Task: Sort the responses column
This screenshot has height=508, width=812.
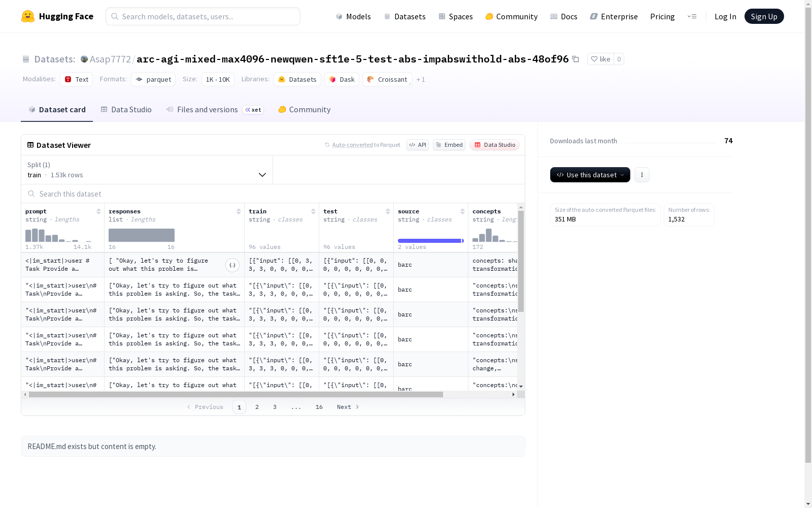Action: (239, 211)
